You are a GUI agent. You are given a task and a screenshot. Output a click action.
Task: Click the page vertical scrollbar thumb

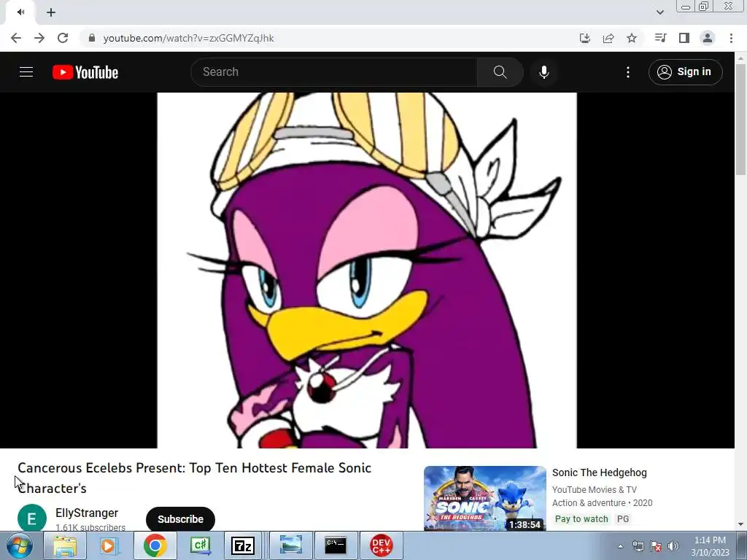(x=740, y=120)
